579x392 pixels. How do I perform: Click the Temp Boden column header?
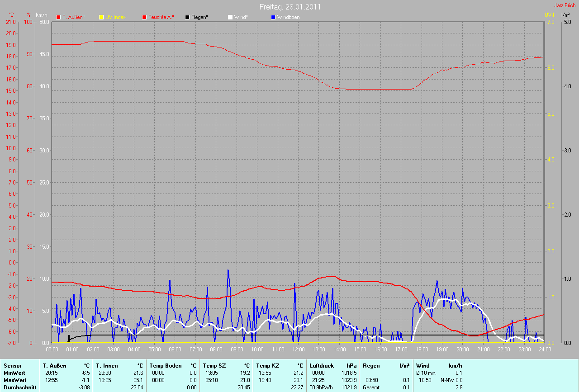coord(166,365)
